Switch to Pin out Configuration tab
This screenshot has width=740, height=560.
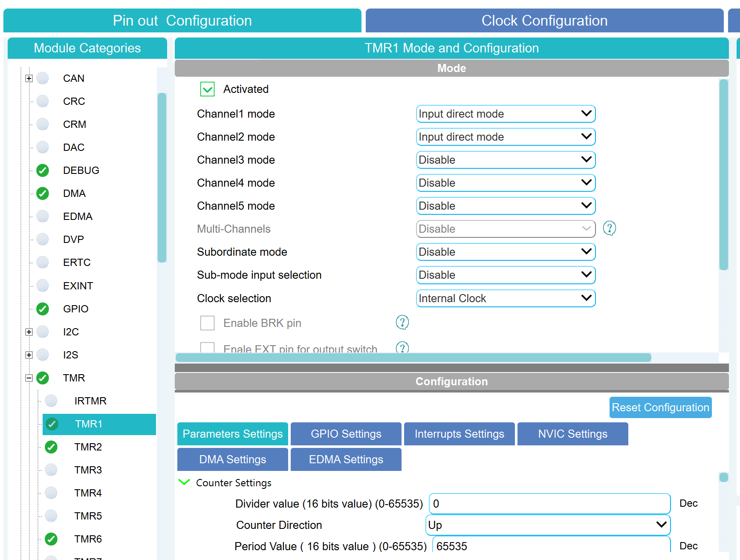pos(182,20)
